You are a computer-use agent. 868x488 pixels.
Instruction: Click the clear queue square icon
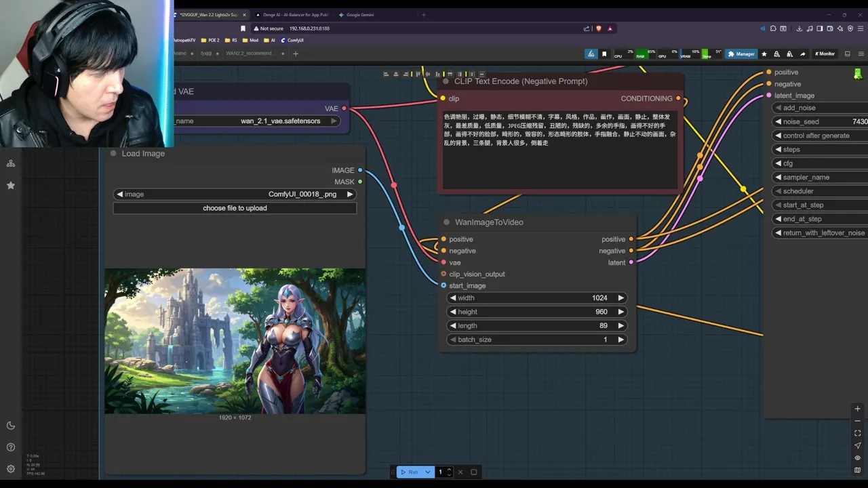tap(474, 472)
